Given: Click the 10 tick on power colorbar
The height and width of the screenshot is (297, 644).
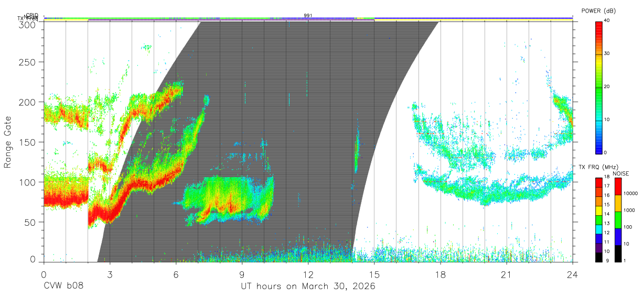Looking at the screenshot, I should coord(607,120).
